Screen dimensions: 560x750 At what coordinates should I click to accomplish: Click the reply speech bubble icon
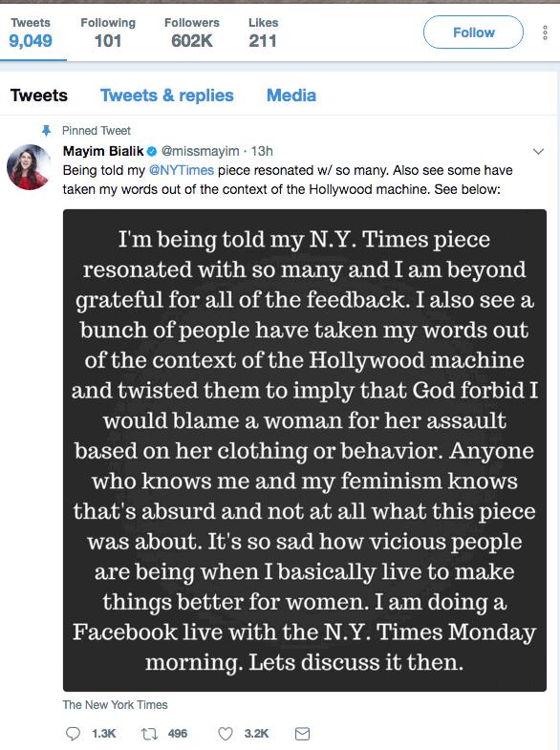pos(73,733)
